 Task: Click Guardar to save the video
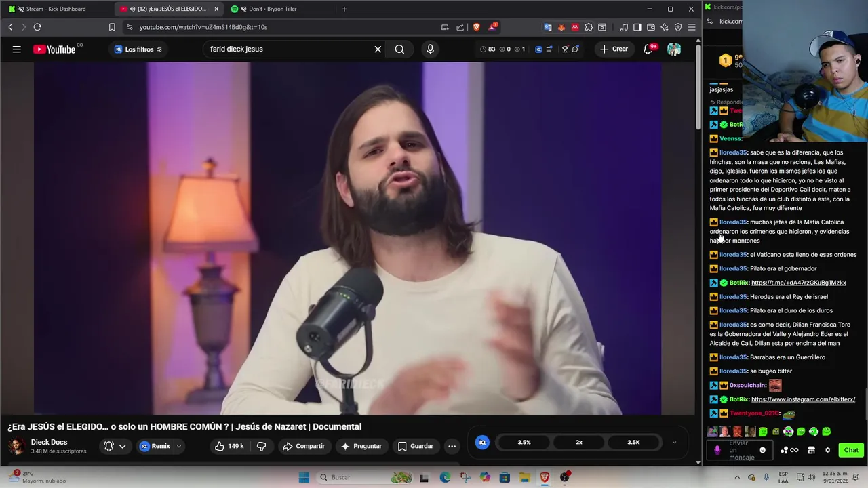point(415,446)
